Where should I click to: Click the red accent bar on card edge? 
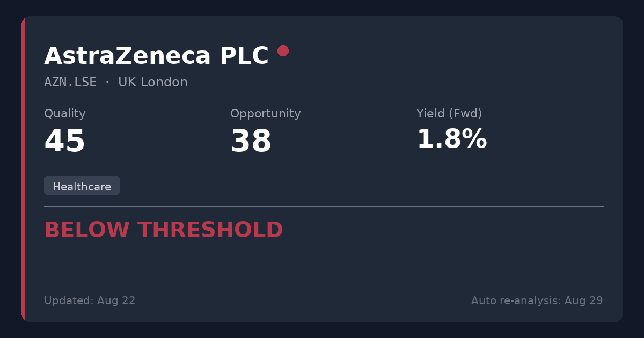click(23, 169)
